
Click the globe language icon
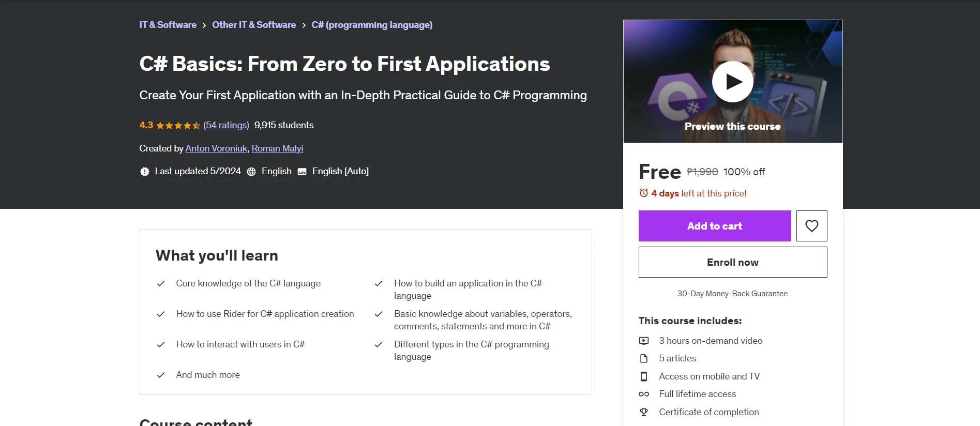pyautogui.click(x=251, y=172)
